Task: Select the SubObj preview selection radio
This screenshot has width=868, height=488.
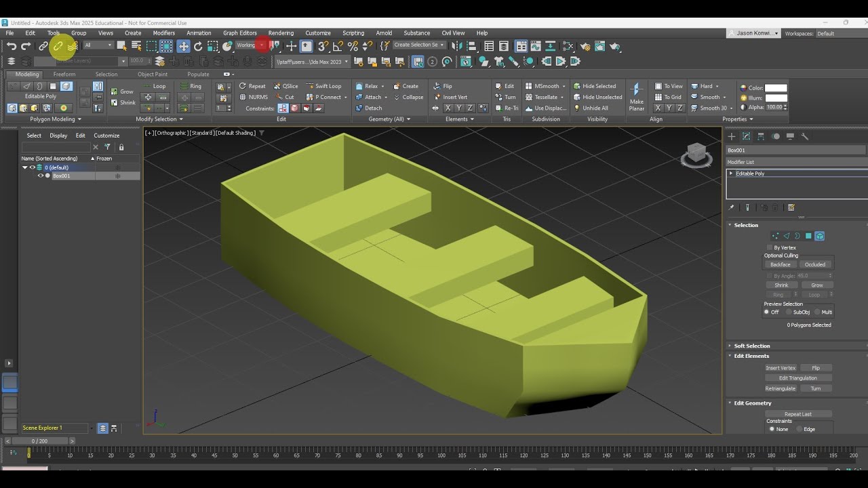Action: tap(789, 312)
